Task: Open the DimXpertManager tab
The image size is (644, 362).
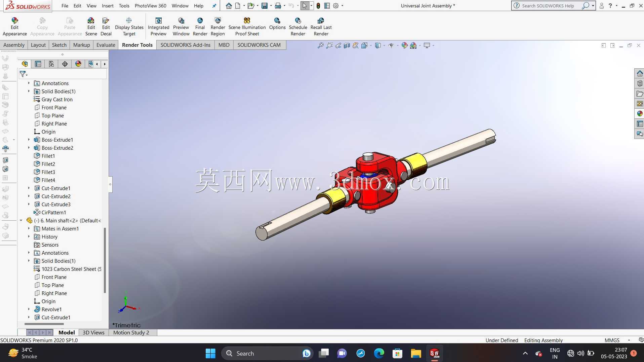Action: (x=65, y=64)
